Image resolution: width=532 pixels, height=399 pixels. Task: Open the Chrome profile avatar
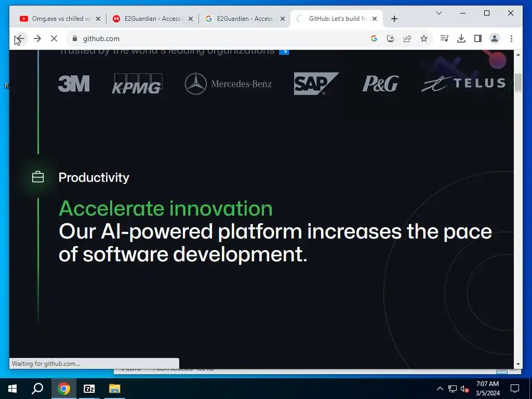point(495,38)
